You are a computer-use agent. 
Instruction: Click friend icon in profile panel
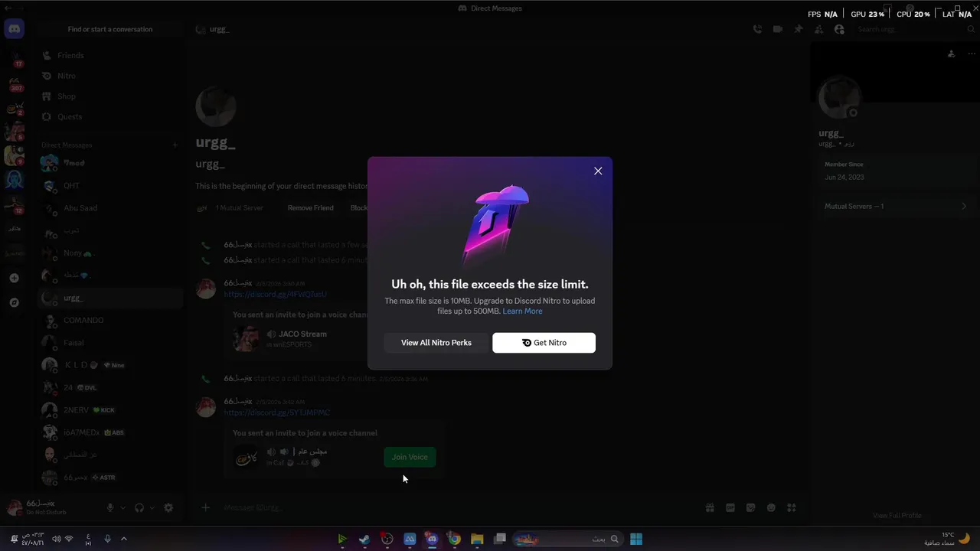[951, 54]
